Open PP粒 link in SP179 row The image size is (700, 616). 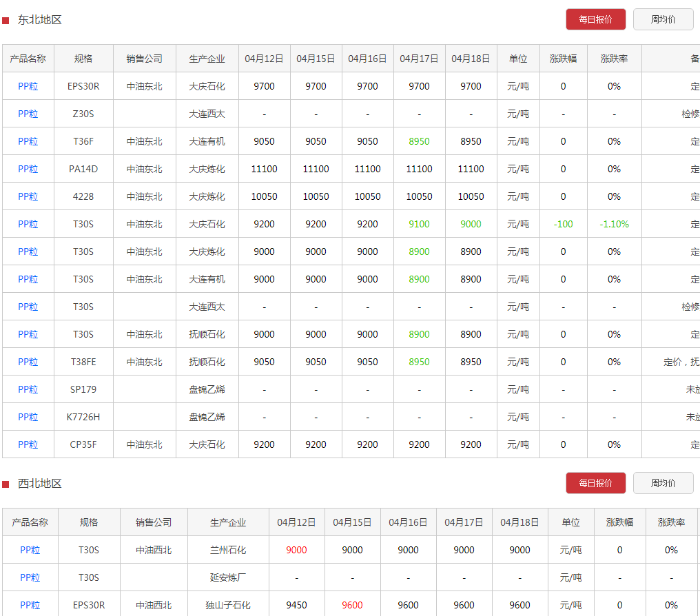28,389
